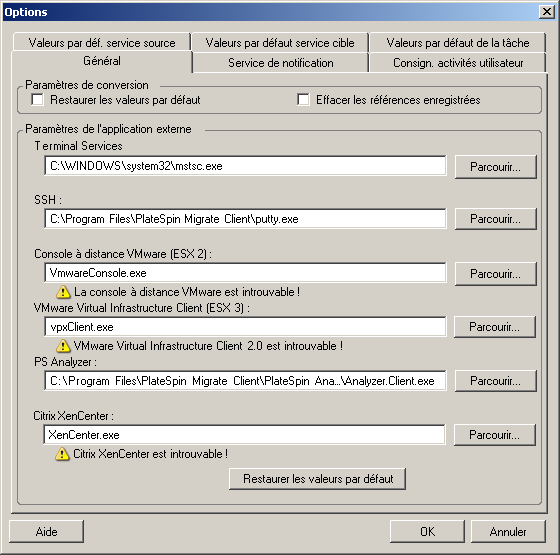
Task: Browse for VMware ESX 2 remote console
Action: (x=495, y=274)
